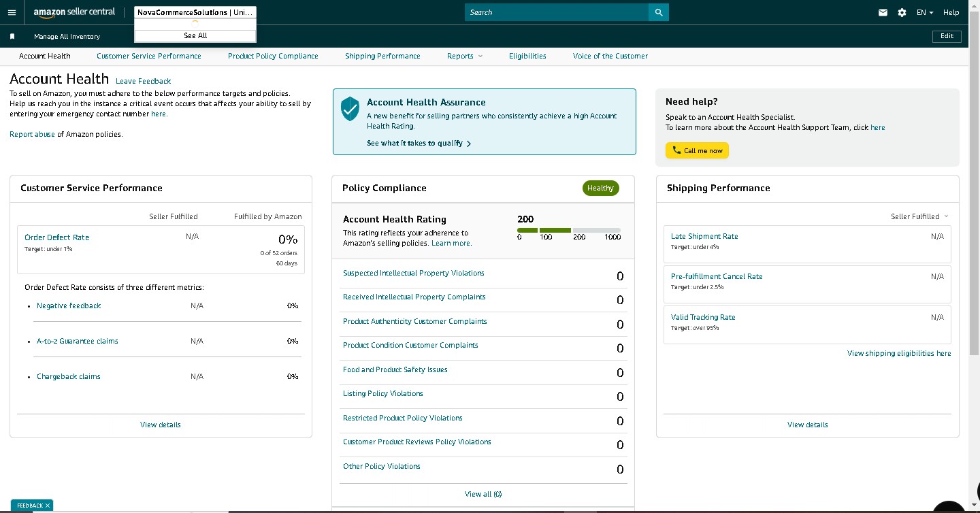
Task: Open the Order Defect Rate link
Action: (x=56, y=237)
